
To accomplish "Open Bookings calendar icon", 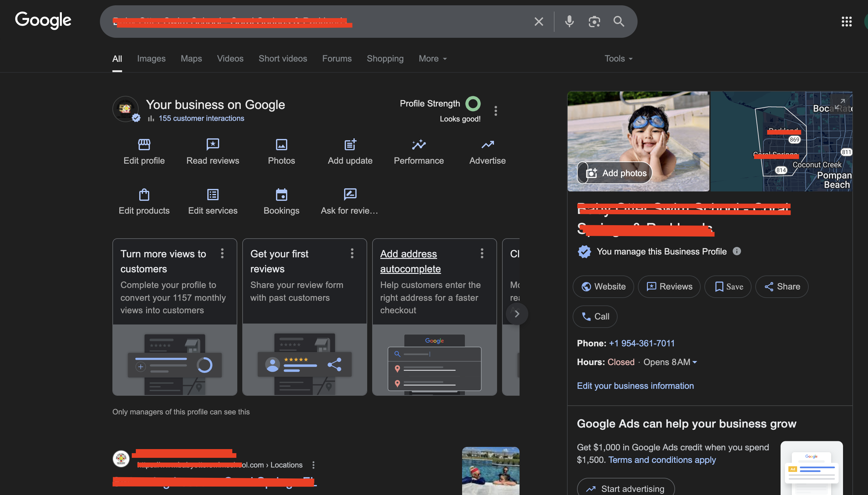I will click(281, 195).
